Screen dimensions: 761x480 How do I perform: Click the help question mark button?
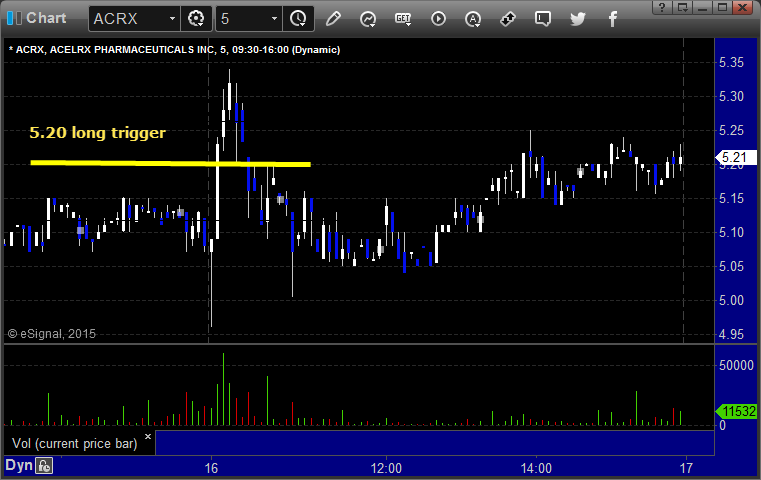click(662, 7)
